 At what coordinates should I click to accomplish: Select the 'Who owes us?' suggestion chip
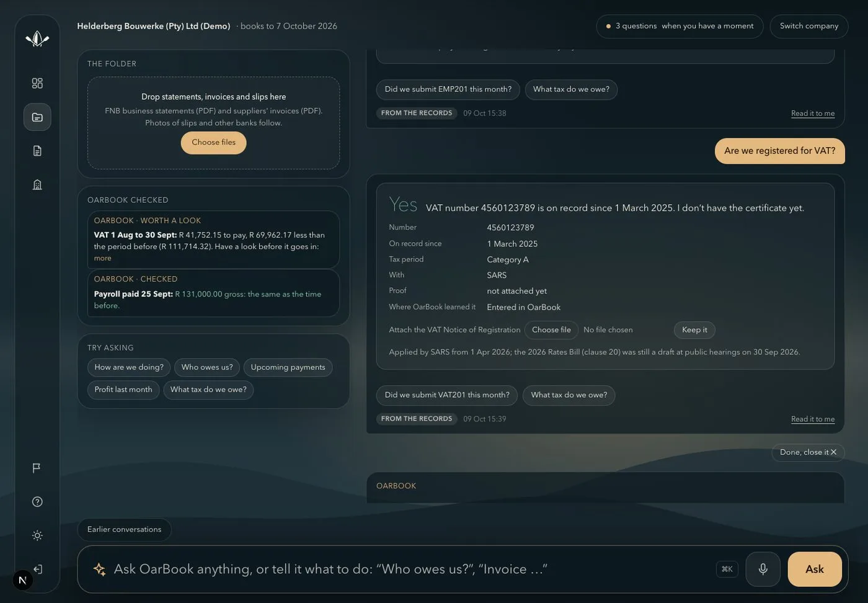207,367
